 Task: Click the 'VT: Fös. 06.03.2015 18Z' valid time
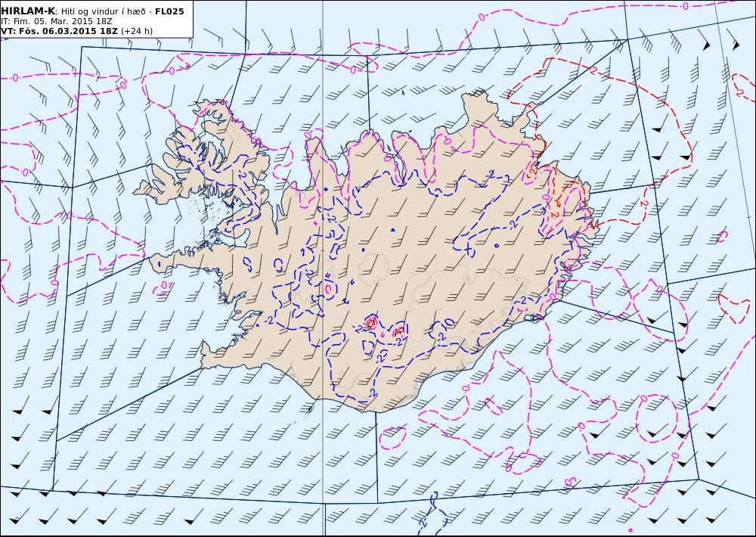coord(59,31)
